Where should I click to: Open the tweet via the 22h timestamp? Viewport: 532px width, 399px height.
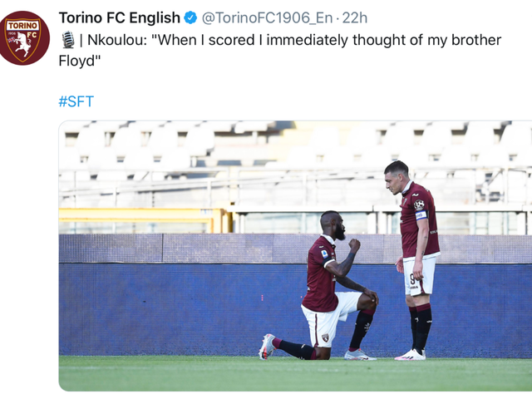tap(355, 17)
